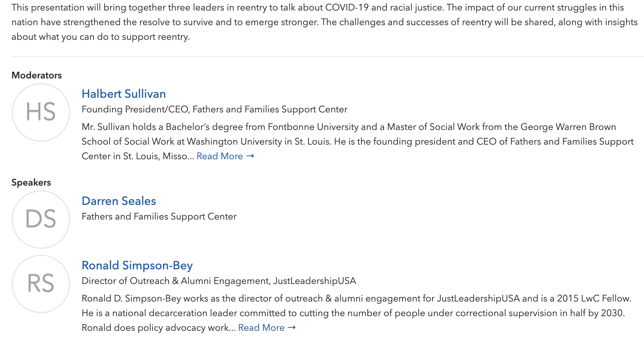Click the DS avatar circle
Image resolution: width=644 pixels, height=339 pixels.
tap(41, 220)
